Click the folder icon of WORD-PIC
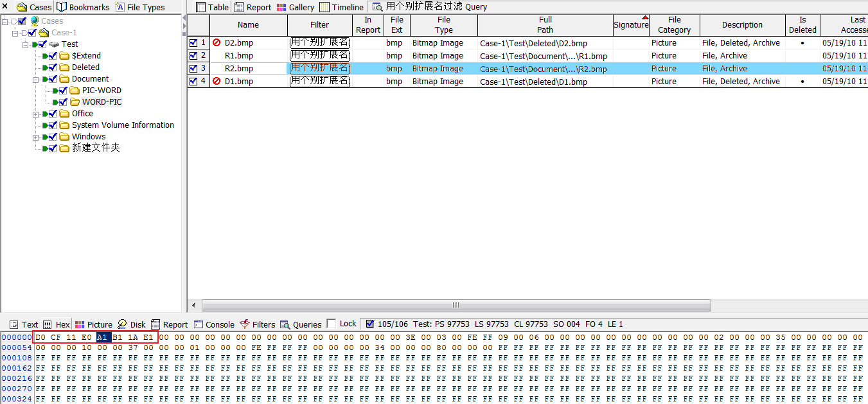 (x=75, y=102)
